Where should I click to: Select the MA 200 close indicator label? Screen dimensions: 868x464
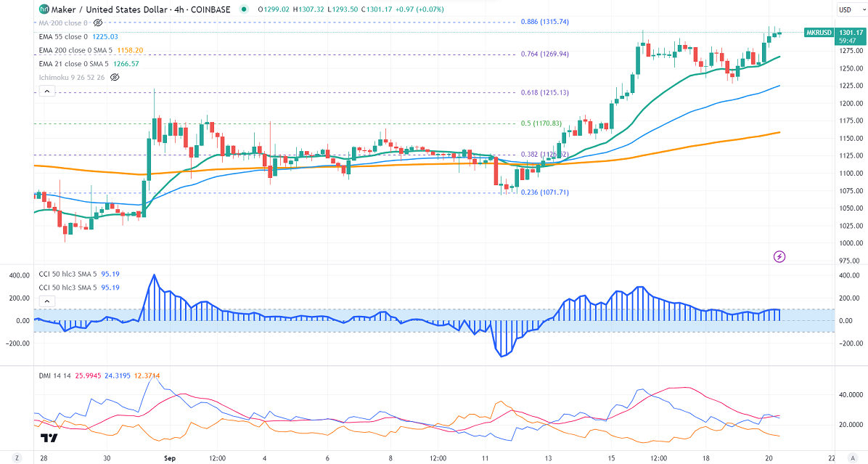[63, 23]
